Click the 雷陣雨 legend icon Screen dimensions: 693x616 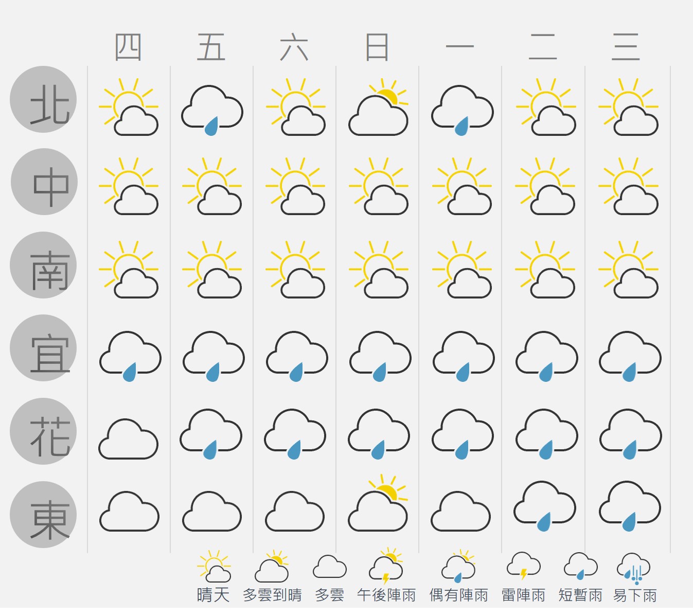(x=524, y=566)
